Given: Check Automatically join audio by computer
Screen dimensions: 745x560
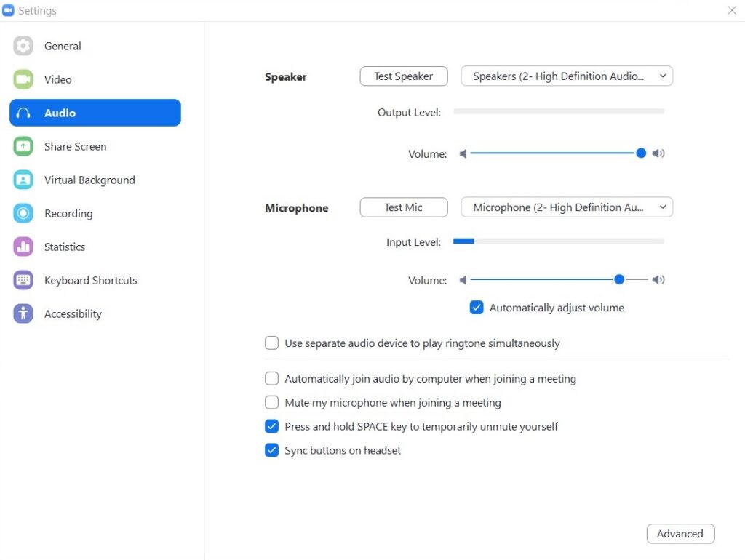Looking at the screenshot, I should 272,379.
